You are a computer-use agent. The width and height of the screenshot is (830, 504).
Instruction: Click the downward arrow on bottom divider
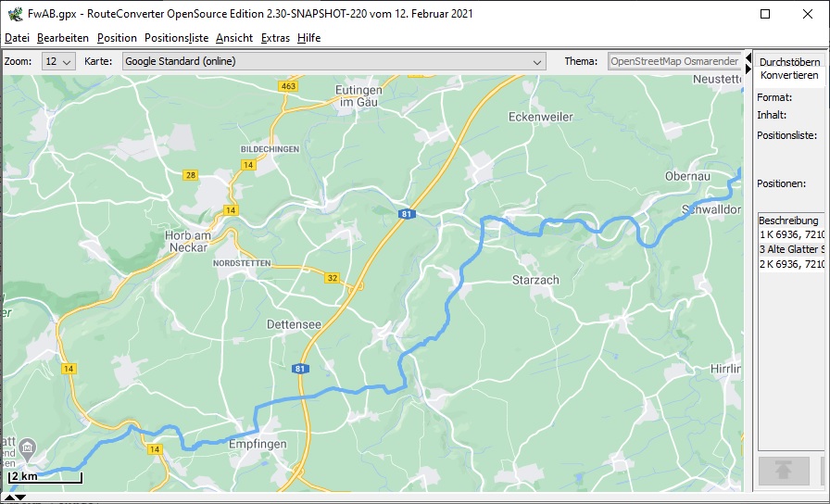coord(22,498)
